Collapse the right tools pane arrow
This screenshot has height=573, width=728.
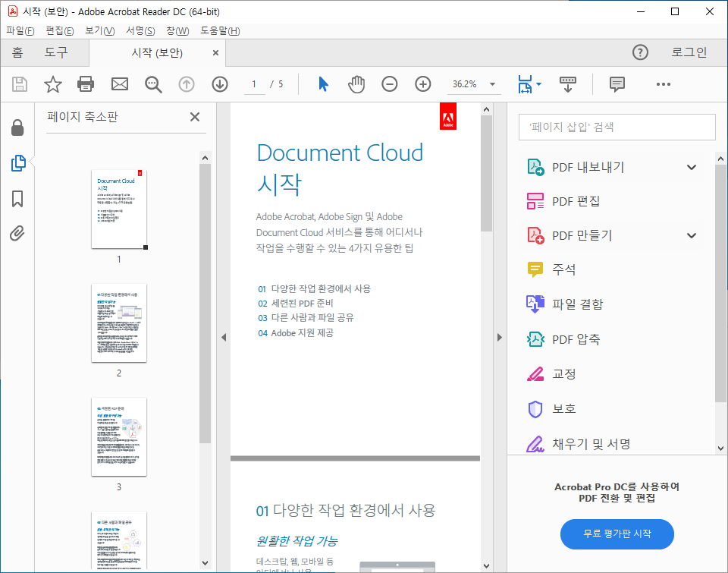500,338
